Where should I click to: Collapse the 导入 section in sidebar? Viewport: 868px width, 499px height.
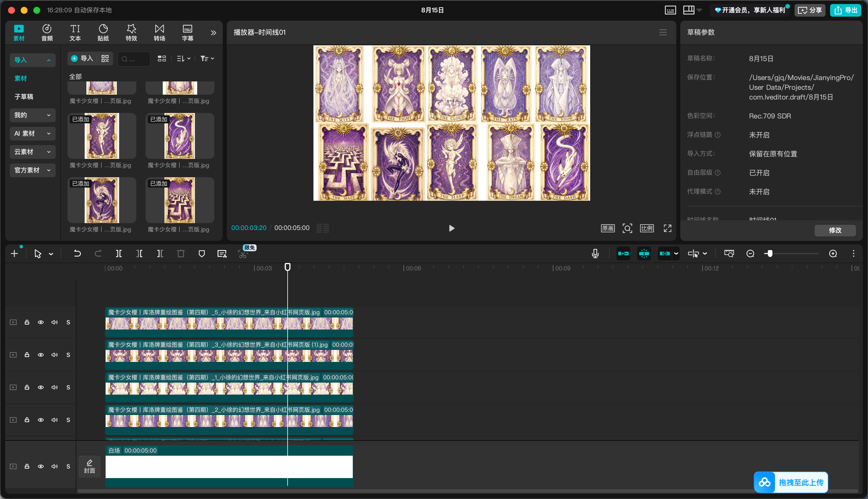point(33,60)
